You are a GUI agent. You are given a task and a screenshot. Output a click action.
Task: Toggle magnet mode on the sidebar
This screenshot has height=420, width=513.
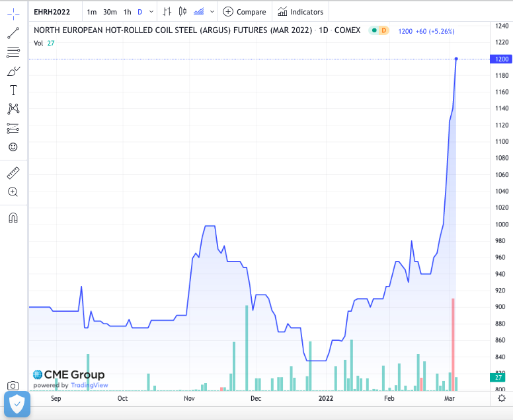13,218
